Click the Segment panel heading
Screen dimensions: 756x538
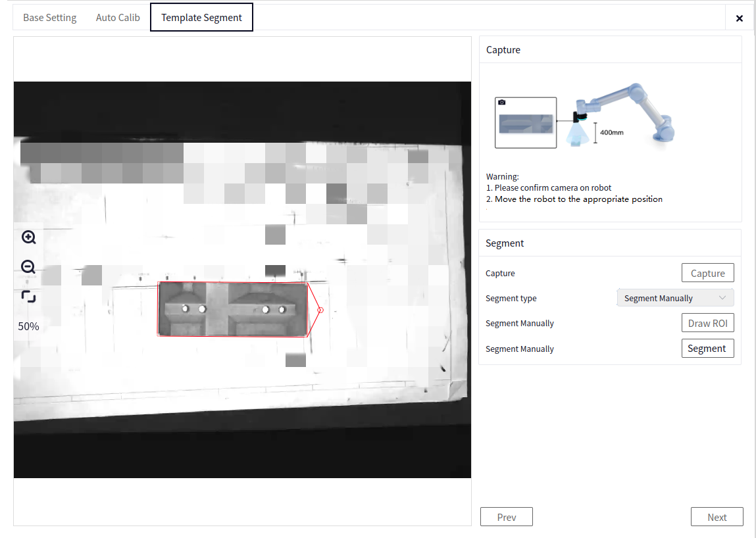(504, 243)
